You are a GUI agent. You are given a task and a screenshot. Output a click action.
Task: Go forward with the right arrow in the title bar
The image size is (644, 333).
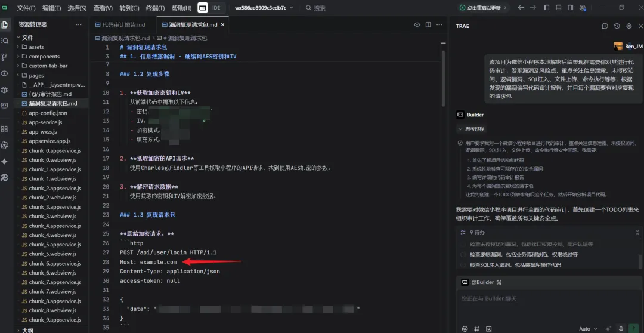[532, 7]
